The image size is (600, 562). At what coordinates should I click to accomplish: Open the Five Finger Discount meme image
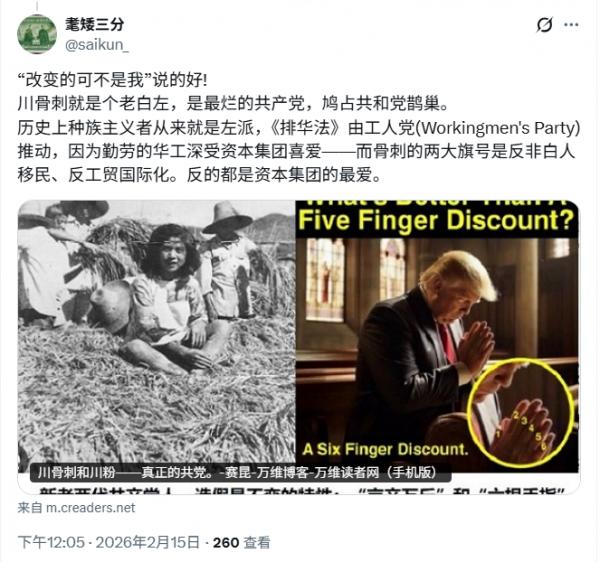(437, 337)
